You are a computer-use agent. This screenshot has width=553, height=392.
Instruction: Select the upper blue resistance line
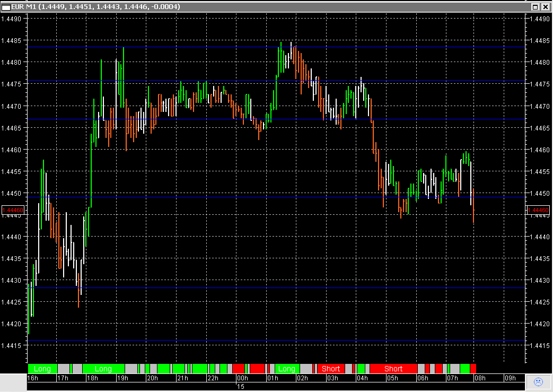click(212, 47)
